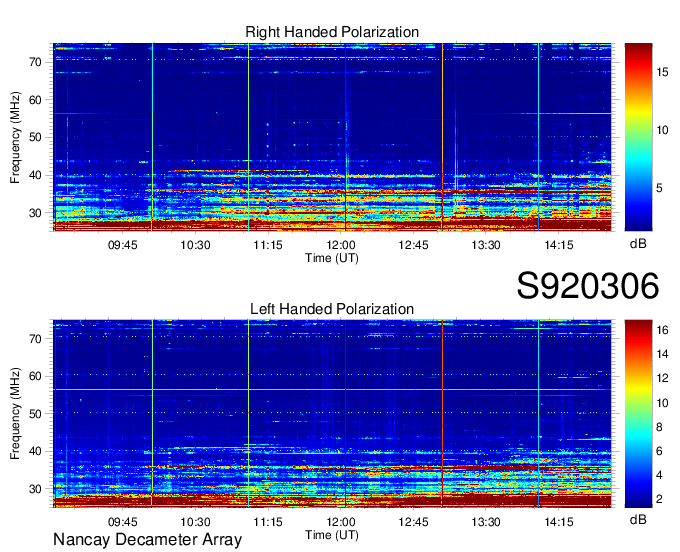Click the 11:15 time tick of Left Handed plot
This screenshot has width=680, height=552.
tap(268, 522)
